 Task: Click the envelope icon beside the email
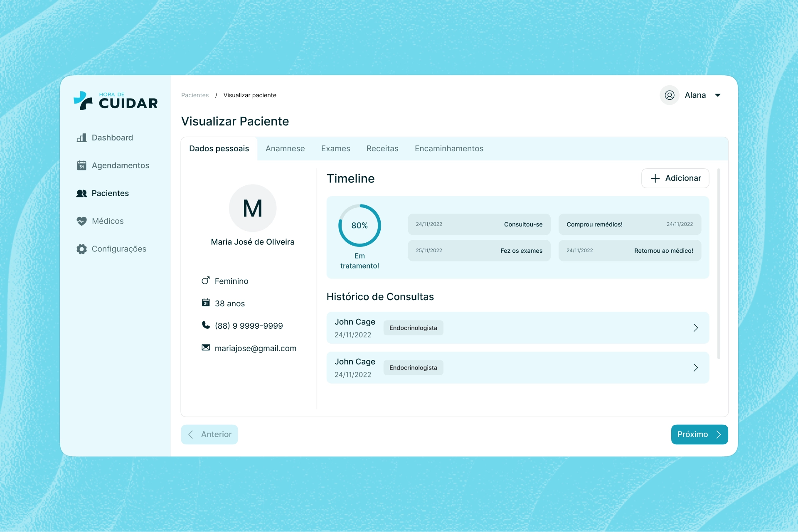206,347
